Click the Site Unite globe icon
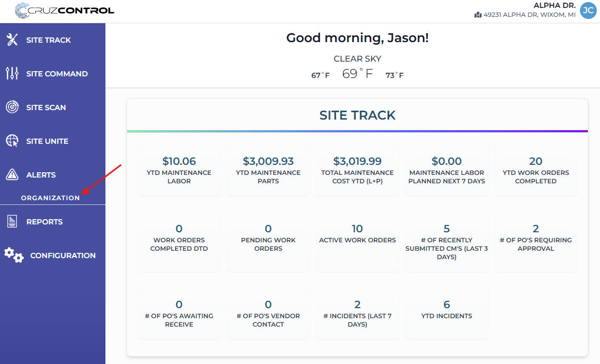This screenshot has width=600, height=364. point(12,141)
